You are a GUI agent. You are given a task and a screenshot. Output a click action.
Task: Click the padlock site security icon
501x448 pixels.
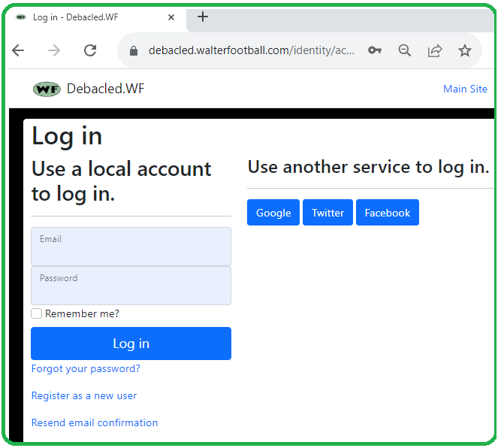(x=134, y=50)
